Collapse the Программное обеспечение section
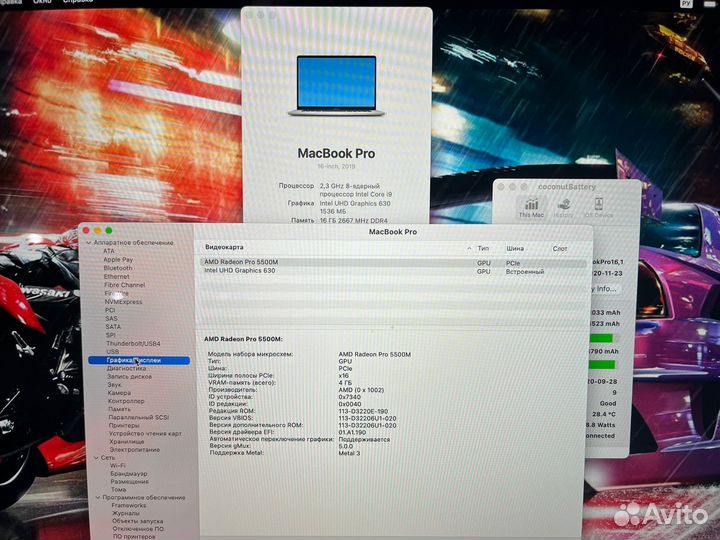Image resolution: width=720 pixels, height=540 pixels. coord(98,497)
